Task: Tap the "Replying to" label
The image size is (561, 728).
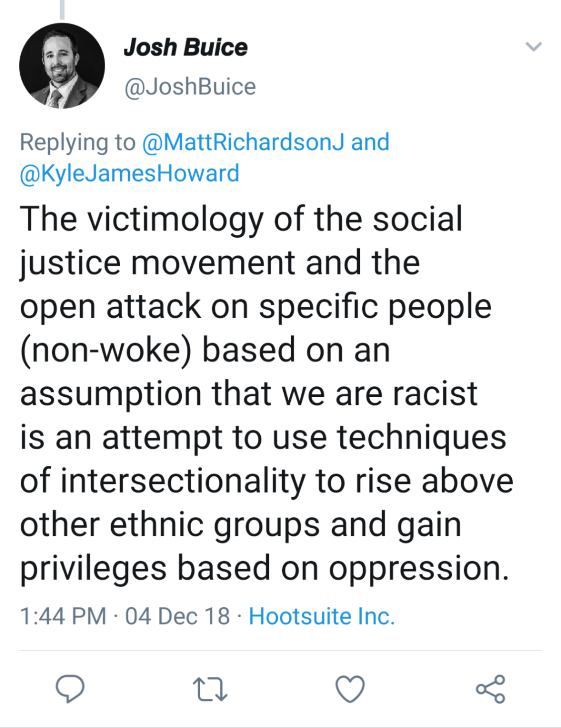Action: [78, 142]
